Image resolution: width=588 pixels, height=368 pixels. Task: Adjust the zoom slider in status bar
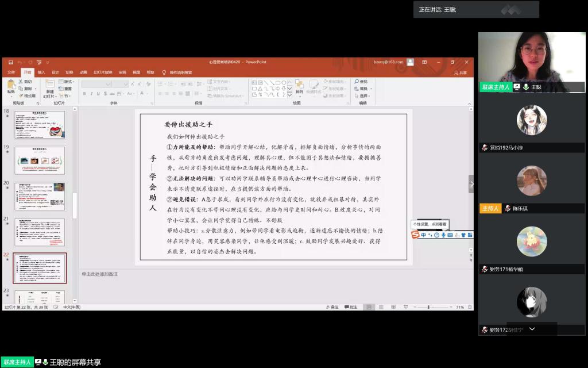point(428,307)
